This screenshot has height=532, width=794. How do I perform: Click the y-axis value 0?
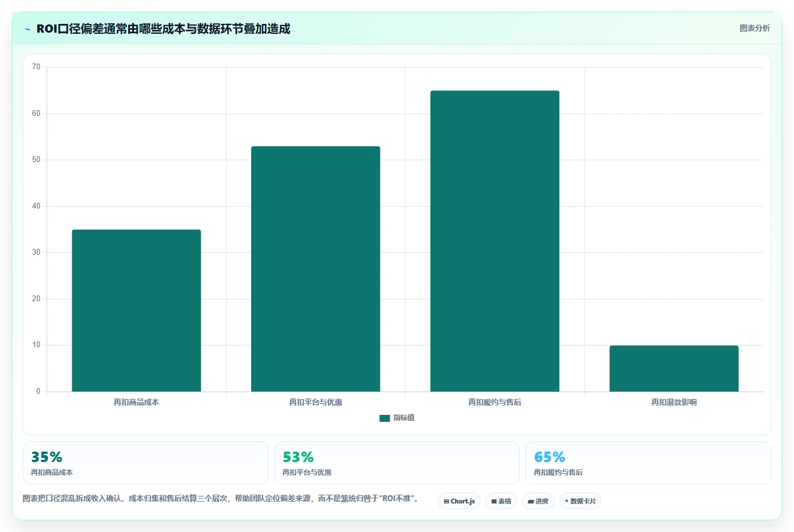pyautogui.click(x=38, y=392)
